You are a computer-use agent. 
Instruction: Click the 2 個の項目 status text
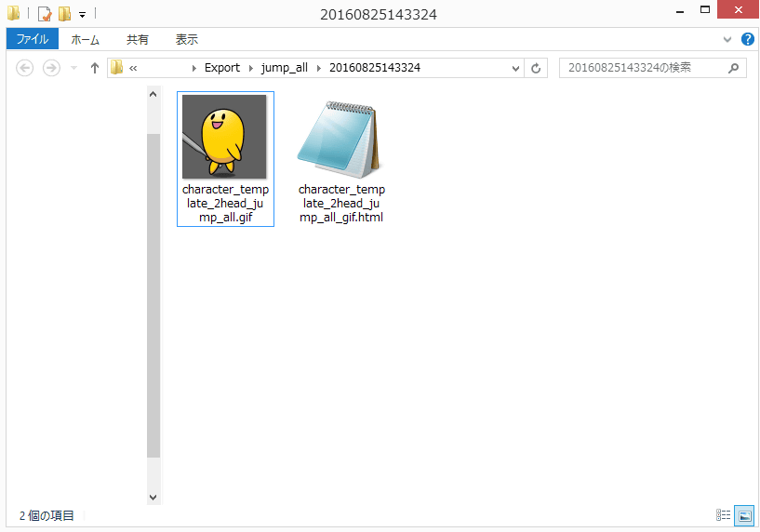[x=47, y=516]
